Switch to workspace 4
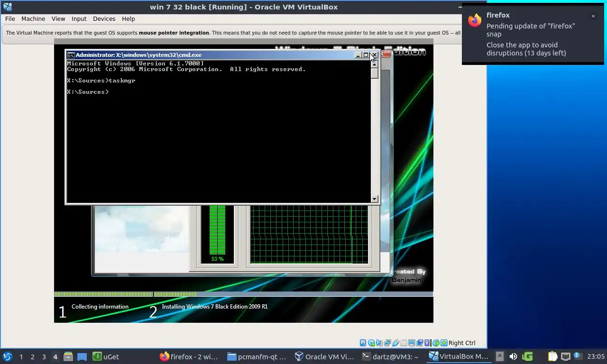Image resolution: width=607 pixels, height=364 pixels. pyautogui.click(x=55, y=357)
